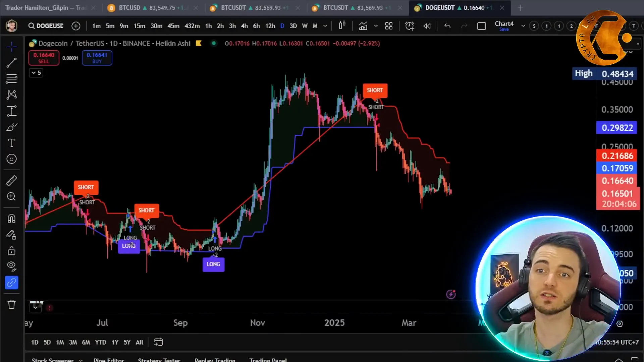Select the trend line drawing tool
Image resolution: width=644 pixels, height=362 pixels.
[x=11, y=63]
